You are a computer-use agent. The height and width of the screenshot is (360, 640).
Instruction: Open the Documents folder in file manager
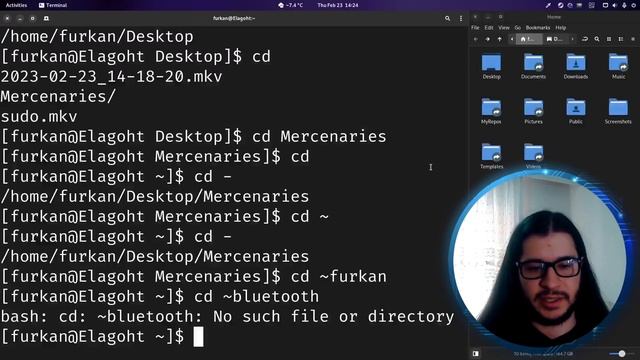point(533,66)
